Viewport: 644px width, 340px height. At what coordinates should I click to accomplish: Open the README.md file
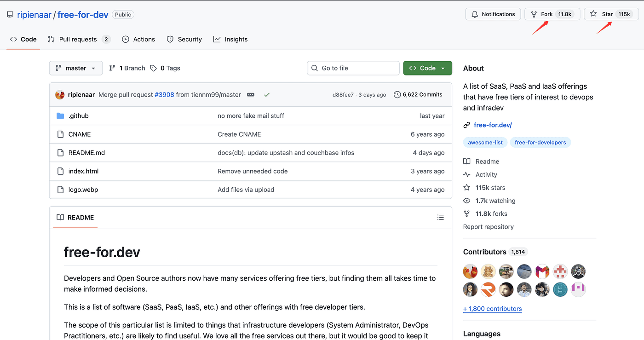[x=86, y=153]
